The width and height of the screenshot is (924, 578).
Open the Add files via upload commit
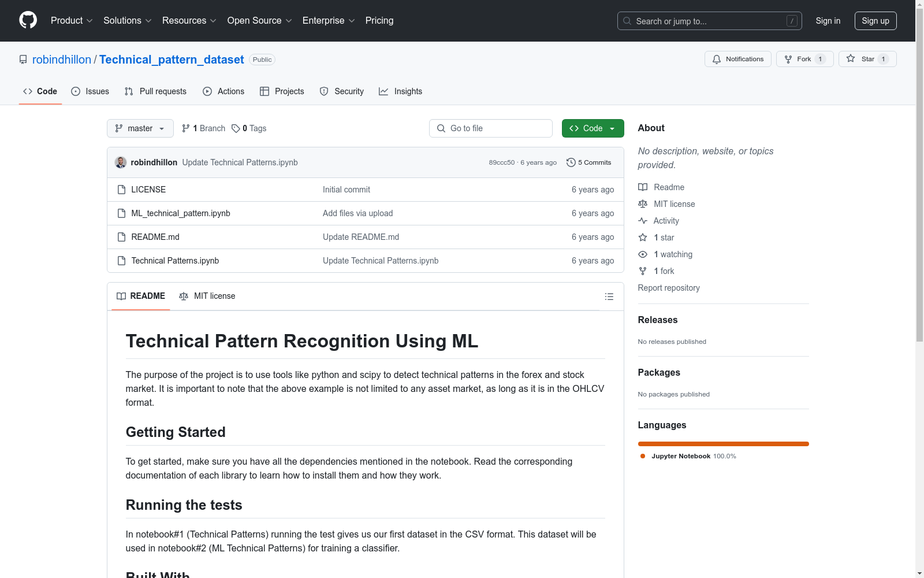[358, 213]
